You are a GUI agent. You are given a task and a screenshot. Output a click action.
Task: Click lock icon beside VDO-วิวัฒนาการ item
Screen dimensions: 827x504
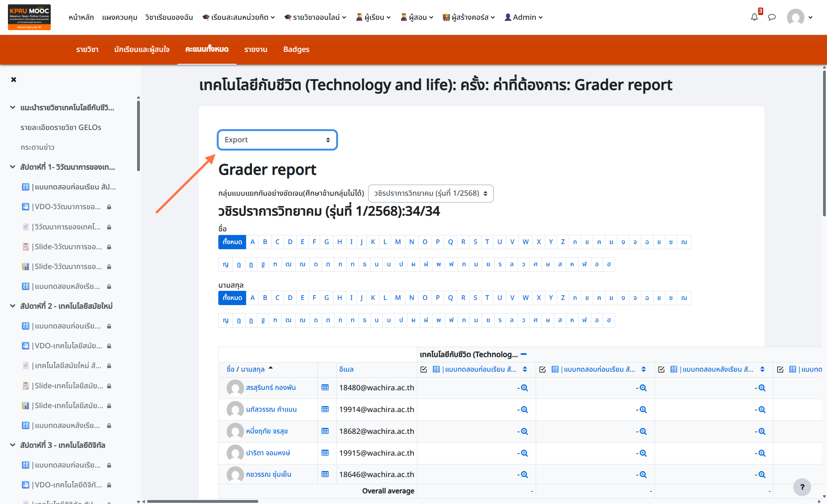tap(109, 207)
